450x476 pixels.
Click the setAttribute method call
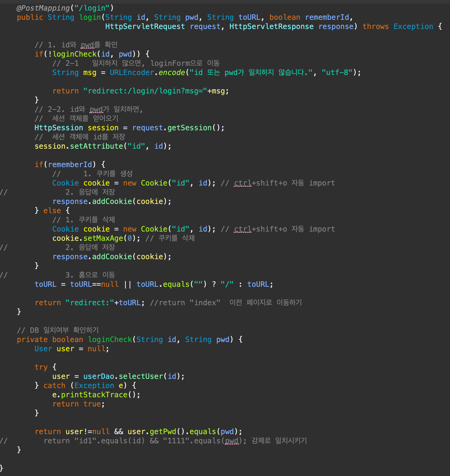coord(96,146)
